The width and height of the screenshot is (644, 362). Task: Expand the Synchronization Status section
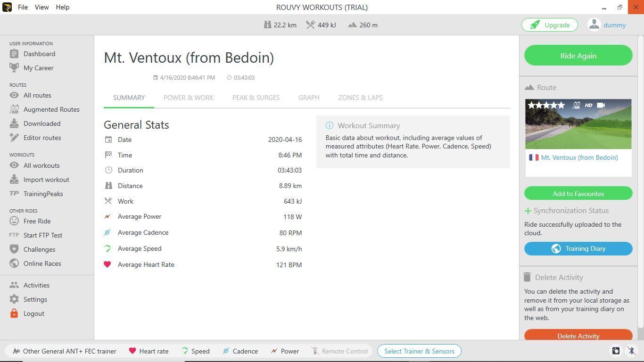pyautogui.click(x=528, y=211)
